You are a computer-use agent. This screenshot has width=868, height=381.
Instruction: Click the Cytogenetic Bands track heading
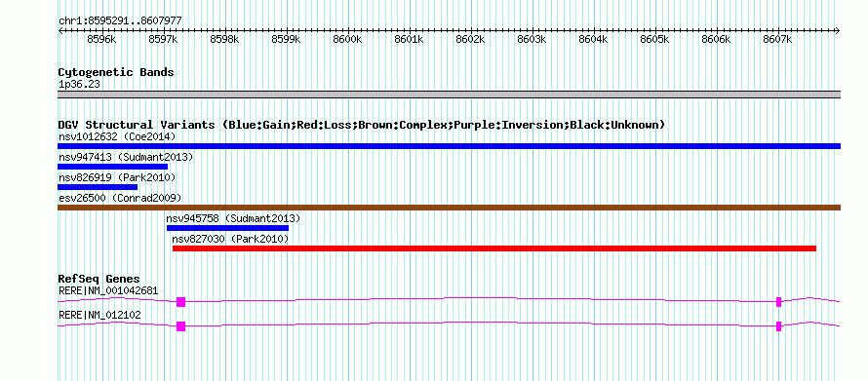click(x=116, y=72)
